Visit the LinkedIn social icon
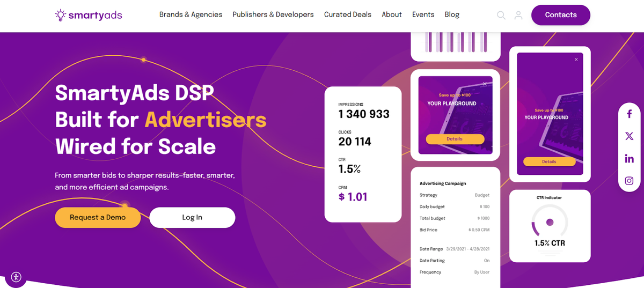 [x=629, y=159]
